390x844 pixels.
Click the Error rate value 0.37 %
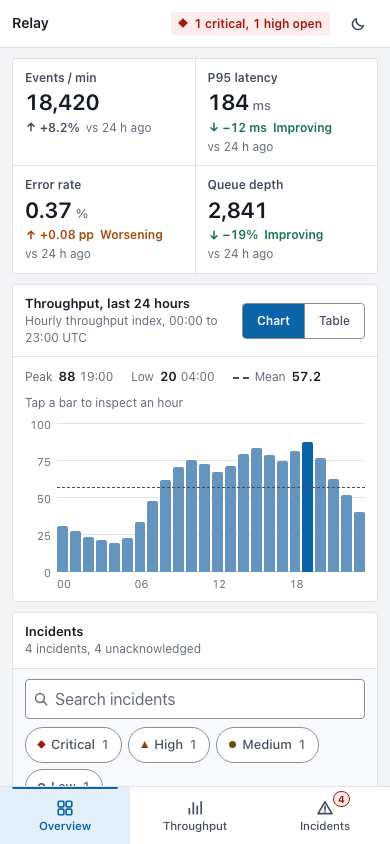click(56, 210)
